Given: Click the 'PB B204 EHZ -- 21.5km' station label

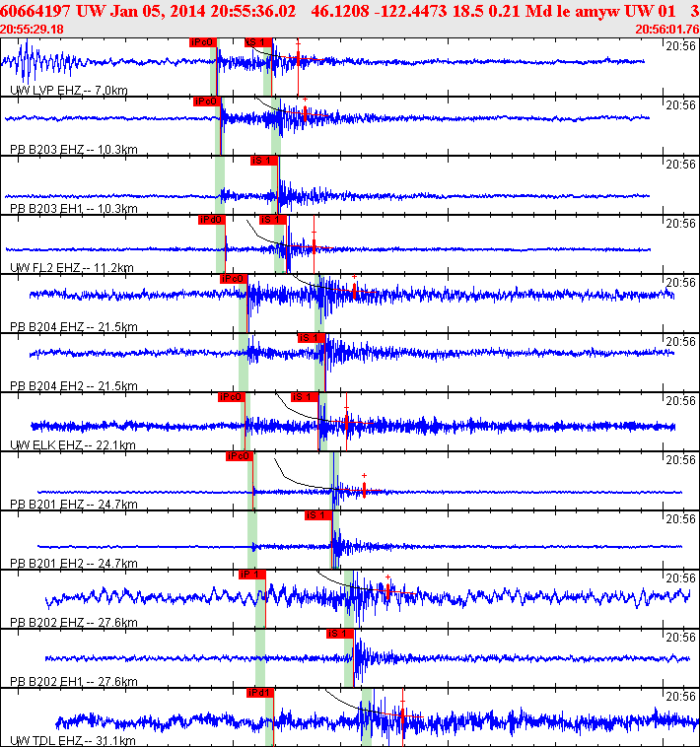Looking at the screenshot, I should [x=74, y=326].
